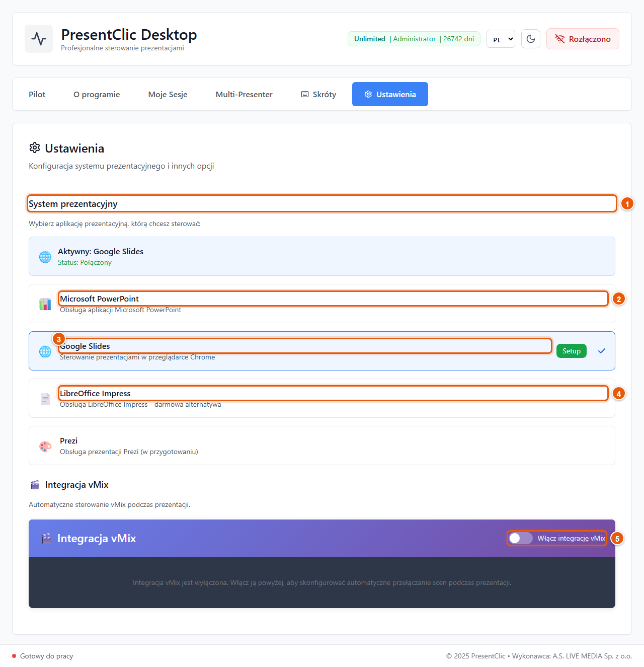Click the green Setup button
The height and width of the screenshot is (667, 644).
pyautogui.click(x=572, y=351)
